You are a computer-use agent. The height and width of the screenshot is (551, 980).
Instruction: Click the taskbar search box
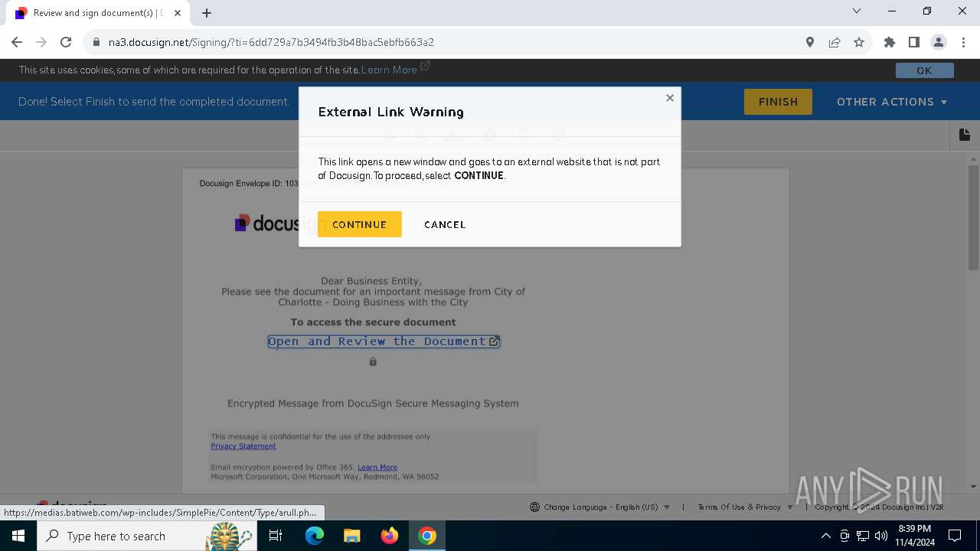point(145,536)
